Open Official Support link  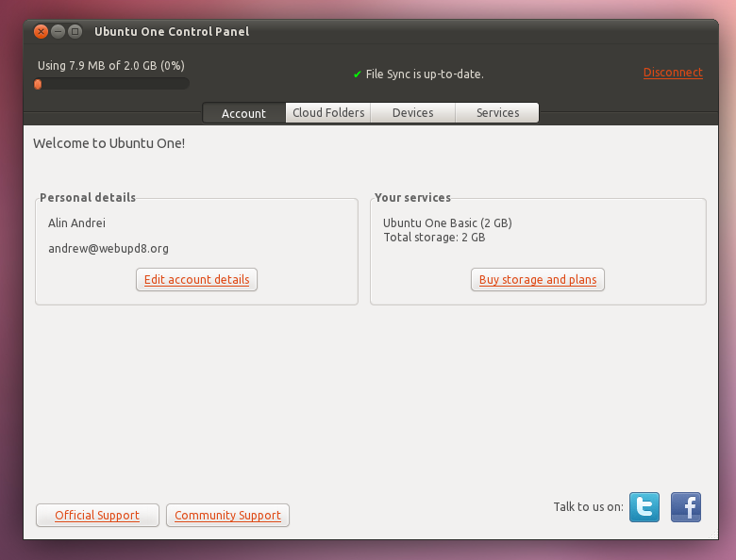(x=97, y=515)
